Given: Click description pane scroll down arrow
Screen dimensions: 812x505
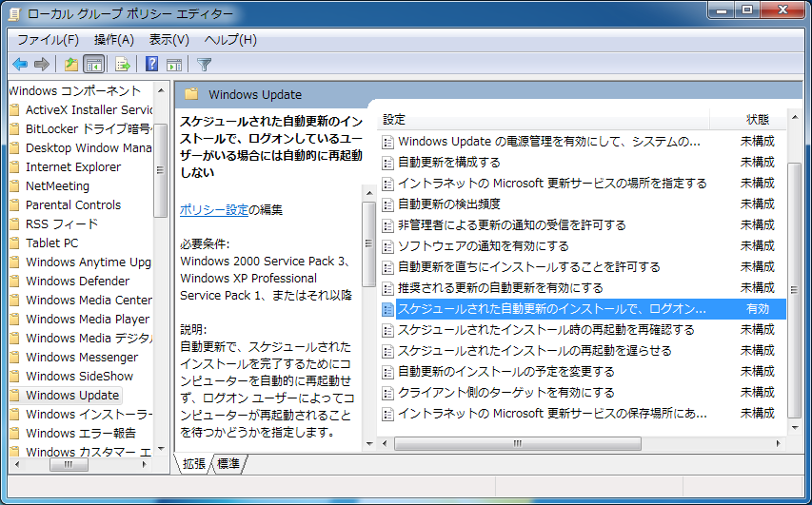Looking at the screenshot, I should (x=369, y=443).
